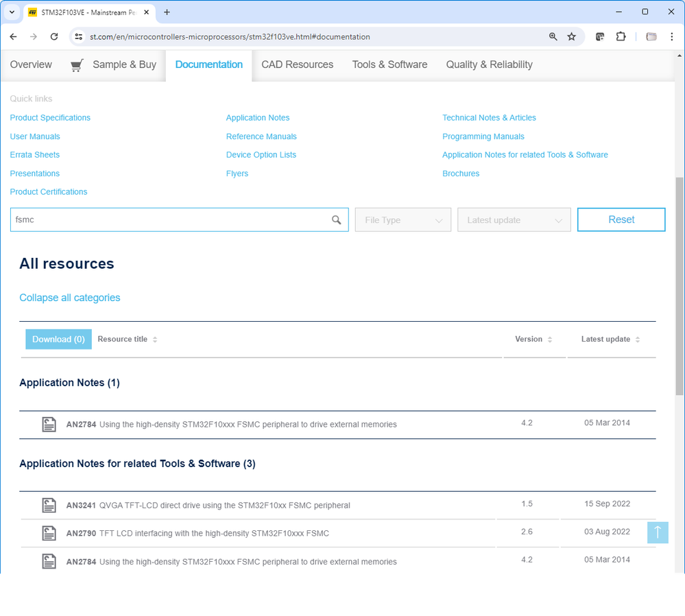
Task: Open Programming Manuals quick link
Action: [x=483, y=137]
